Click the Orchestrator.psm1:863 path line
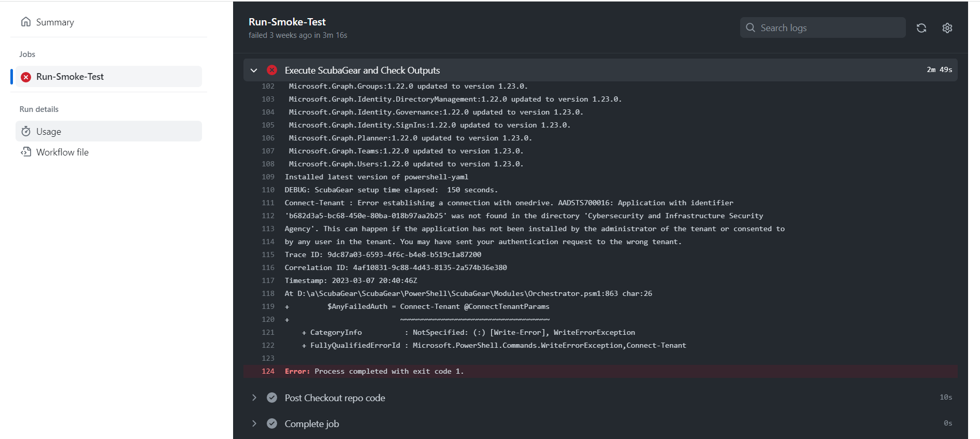 [x=468, y=293]
